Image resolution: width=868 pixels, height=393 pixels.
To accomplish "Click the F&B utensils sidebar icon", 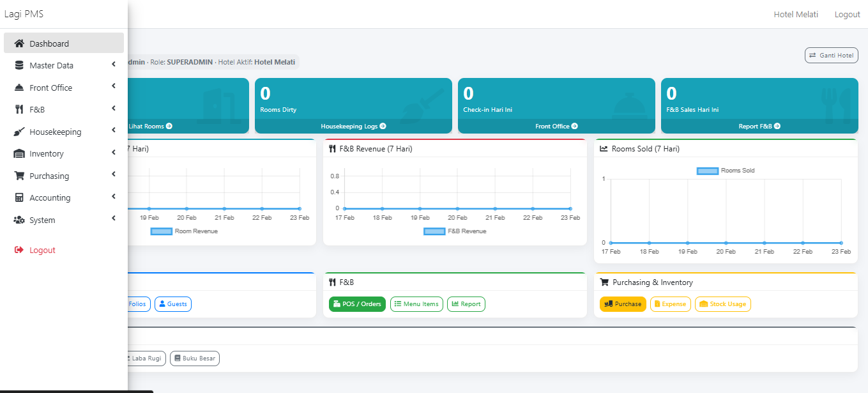I will [x=19, y=109].
